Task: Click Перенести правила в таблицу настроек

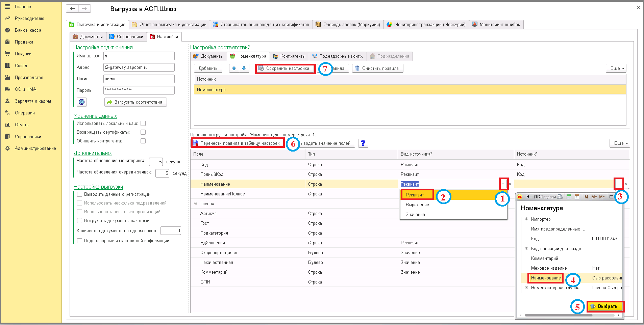Action: click(237, 143)
